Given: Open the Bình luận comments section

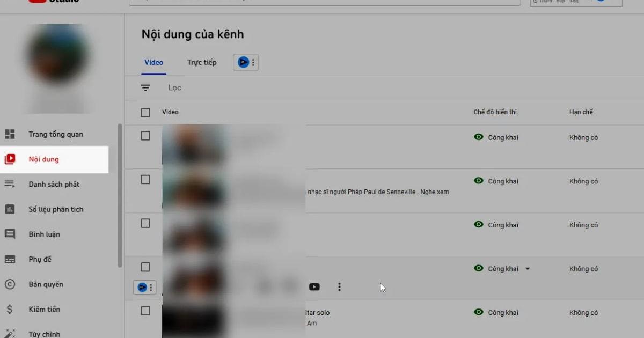Looking at the screenshot, I should tap(45, 234).
